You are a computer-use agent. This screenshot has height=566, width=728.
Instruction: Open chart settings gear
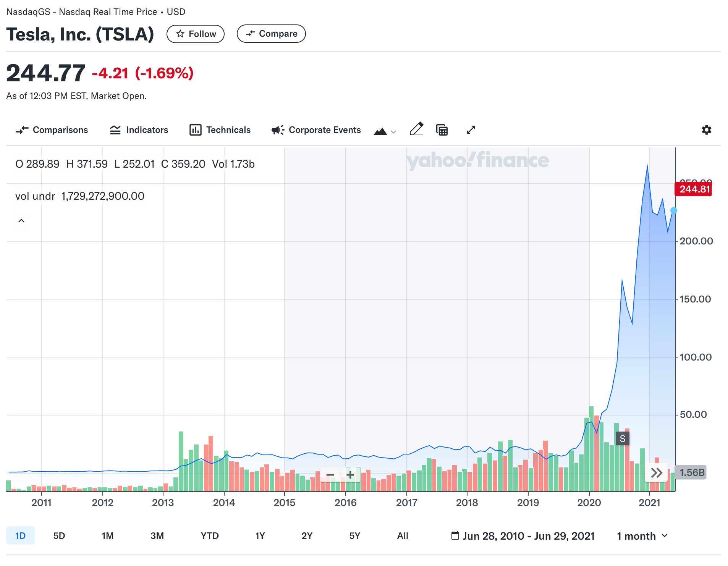click(x=707, y=130)
